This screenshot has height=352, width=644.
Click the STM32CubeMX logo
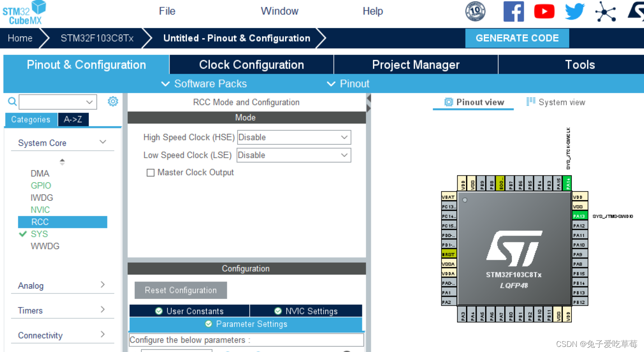(x=24, y=13)
